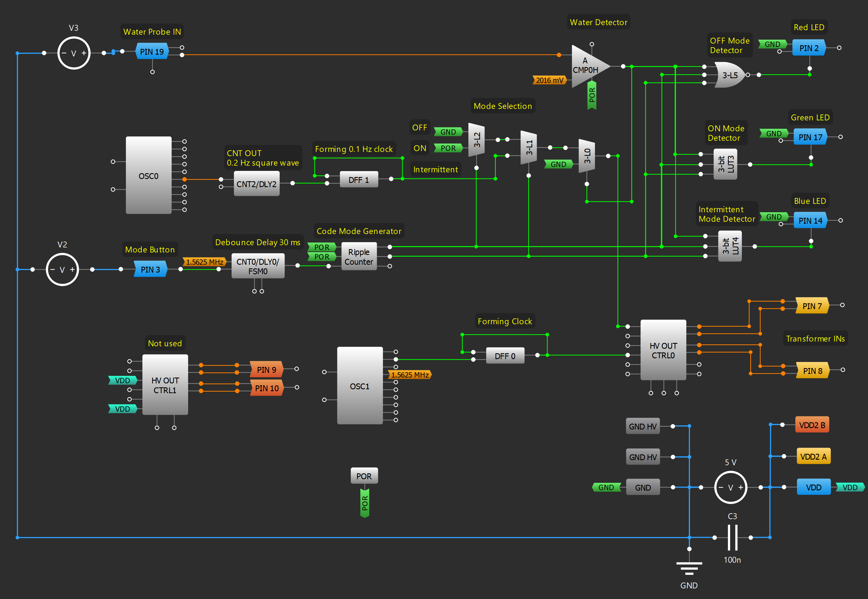
Task: Click the OSC0 oscillator block
Action: coord(148,176)
